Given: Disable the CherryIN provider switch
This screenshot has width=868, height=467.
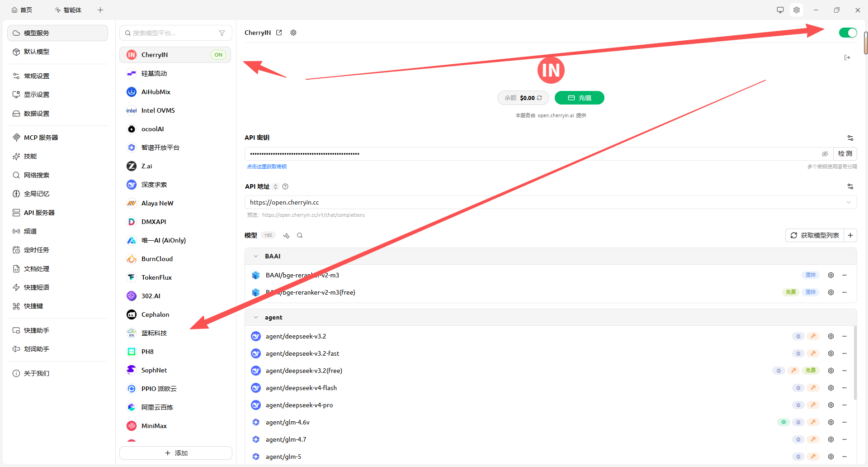Looking at the screenshot, I should point(848,33).
